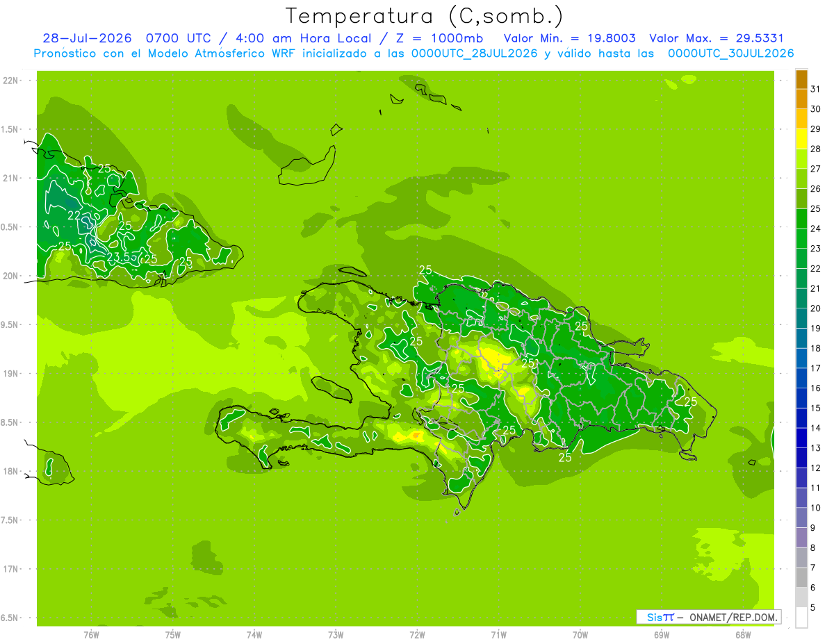Click the "Temperatura (C,somb.)" map title
This screenshot has height=644, width=834.
pyautogui.click(x=424, y=16)
